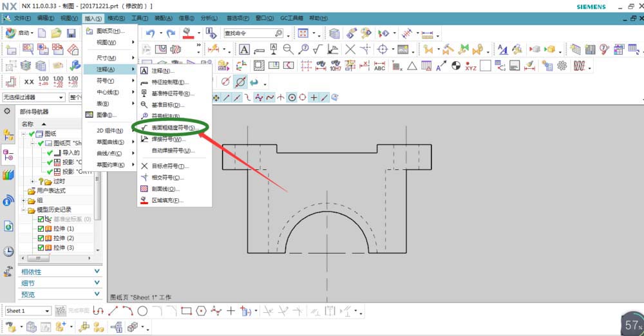644x336 pixels.
Task: Select the sketch Polygon hexagon tool
Action: pos(201,311)
